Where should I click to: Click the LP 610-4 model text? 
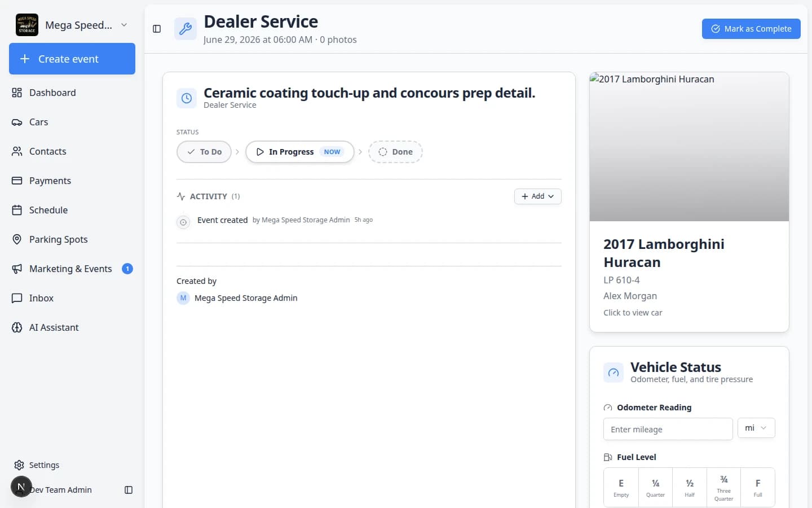point(621,280)
